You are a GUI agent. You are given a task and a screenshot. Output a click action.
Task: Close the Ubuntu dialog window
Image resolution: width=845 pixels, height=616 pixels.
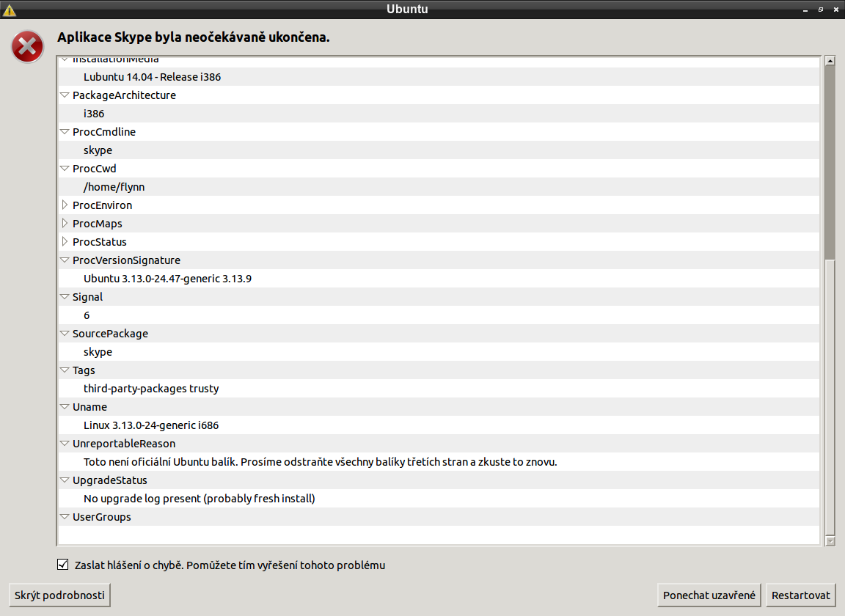(x=836, y=10)
